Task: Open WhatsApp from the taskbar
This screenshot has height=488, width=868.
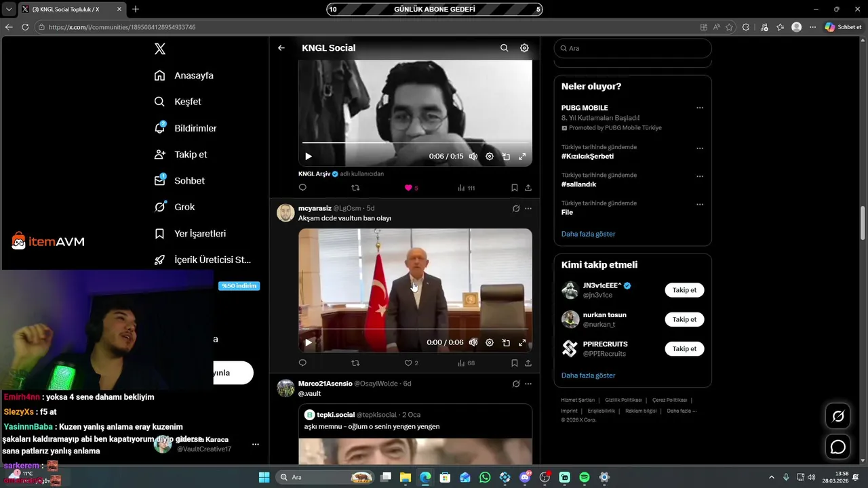Action: (x=485, y=477)
